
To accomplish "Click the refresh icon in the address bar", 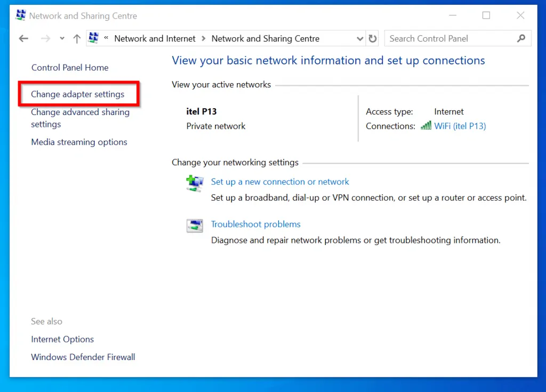I will [x=372, y=38].
